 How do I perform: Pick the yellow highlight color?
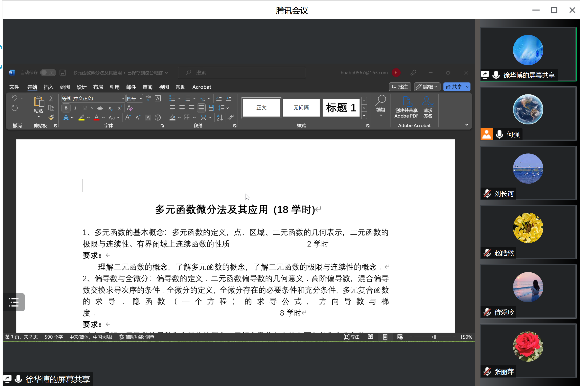click(81, 118)
